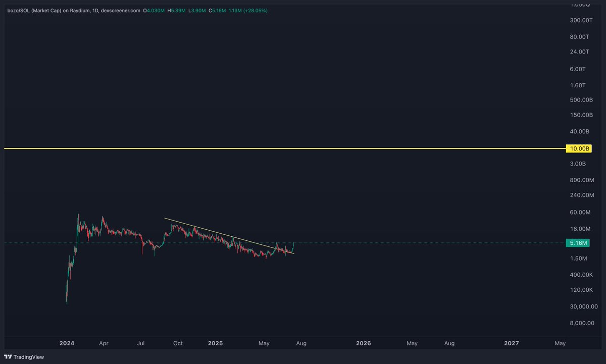606x364 pixels.
Task: Click the 800.00M price axis label
Action: pos(582,180)
